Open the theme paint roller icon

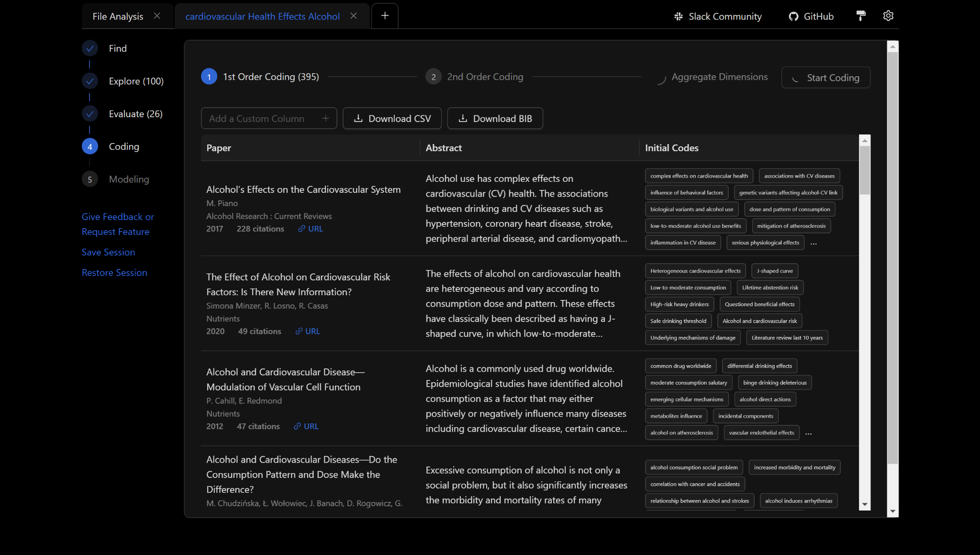(861, 16)
